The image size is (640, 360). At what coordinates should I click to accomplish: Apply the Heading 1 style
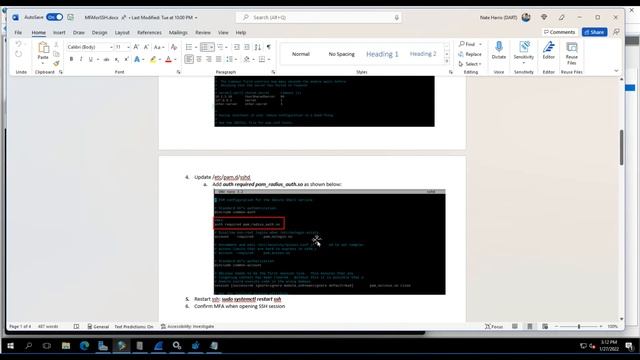click(382, 54)
